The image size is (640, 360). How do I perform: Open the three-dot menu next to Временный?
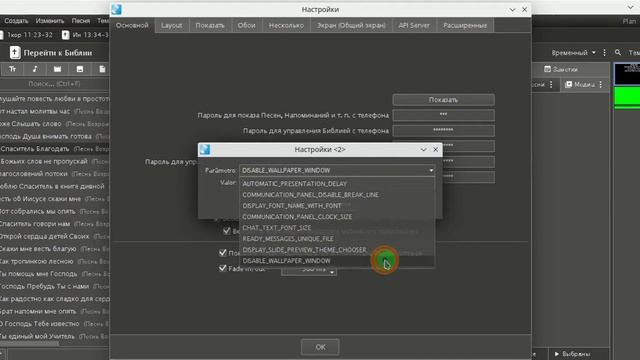pyautogui.click(x=604, y=53)
